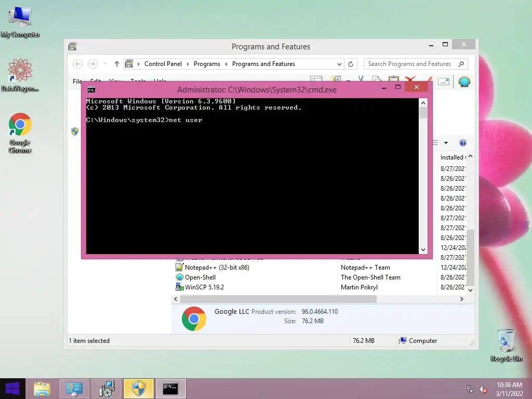The height and width of the screenshot is (399, 532).
Task: Expand the view options dropdown arrow
Action: tap(446, 143)
